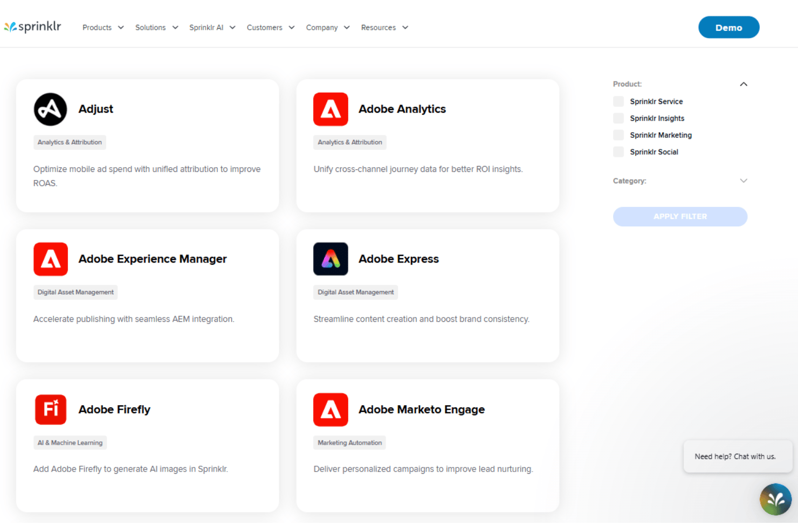The width and height of the screenshot is (798, 532).
Task: Open the Resources navigation menu
Action: point(384,27)
